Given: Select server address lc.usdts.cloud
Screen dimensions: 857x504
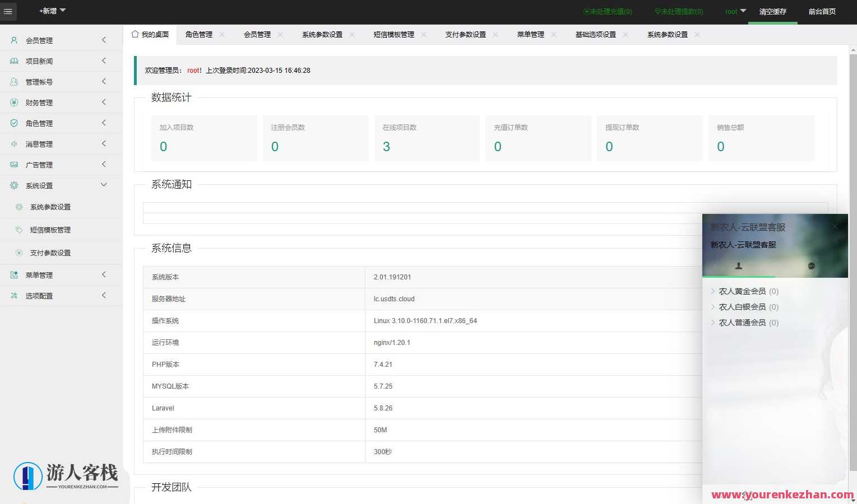Looking at the screenshot, I should pos(394,299).
